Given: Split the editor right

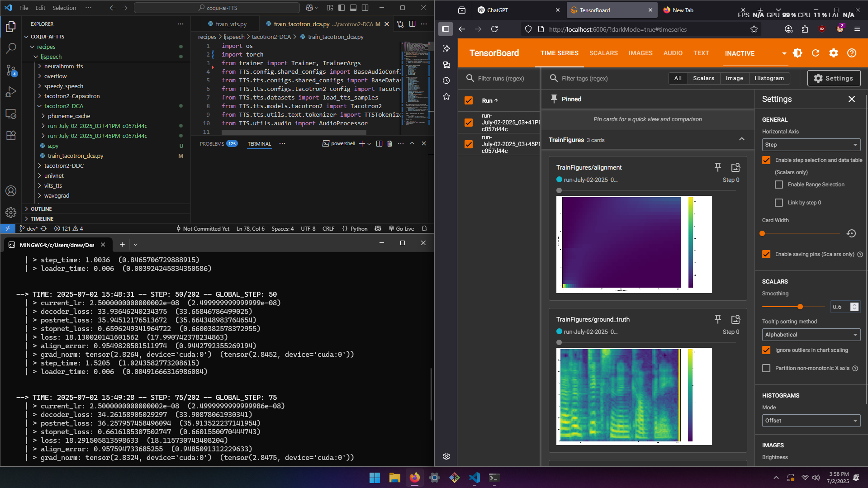Looking at the screenshot, I should pos(412,24).
